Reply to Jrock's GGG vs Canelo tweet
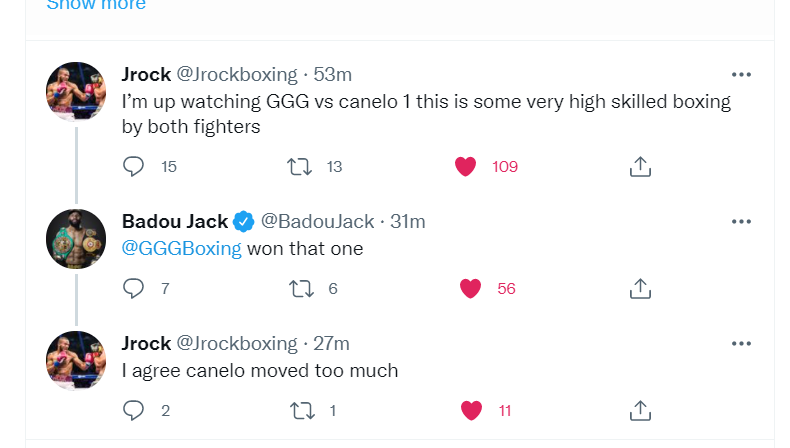The width and height of the screenshot is (790, 448). 134,166
